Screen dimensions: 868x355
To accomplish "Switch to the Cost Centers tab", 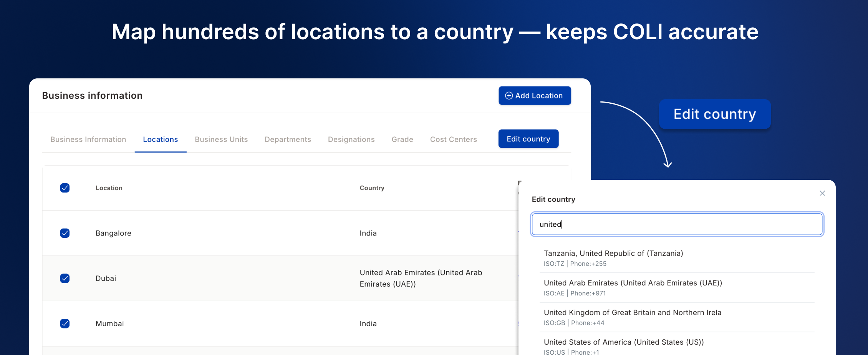I will tap(454, 139).
